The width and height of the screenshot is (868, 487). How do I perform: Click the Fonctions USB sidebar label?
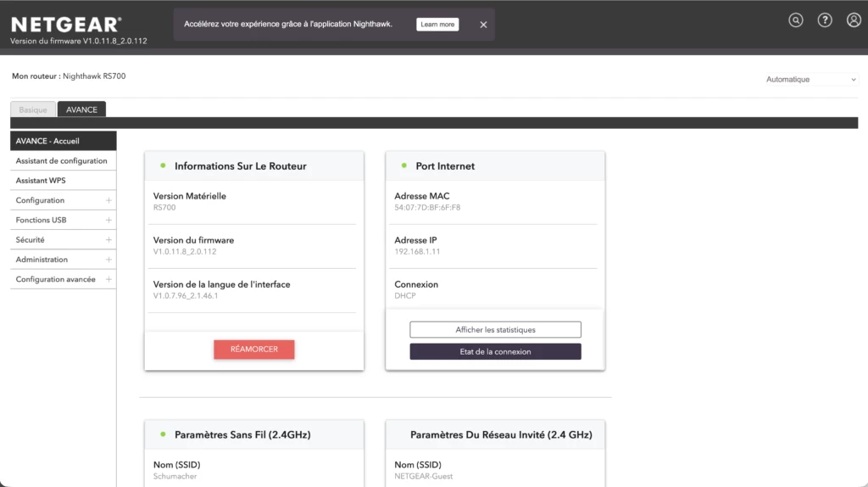[41, 220]
